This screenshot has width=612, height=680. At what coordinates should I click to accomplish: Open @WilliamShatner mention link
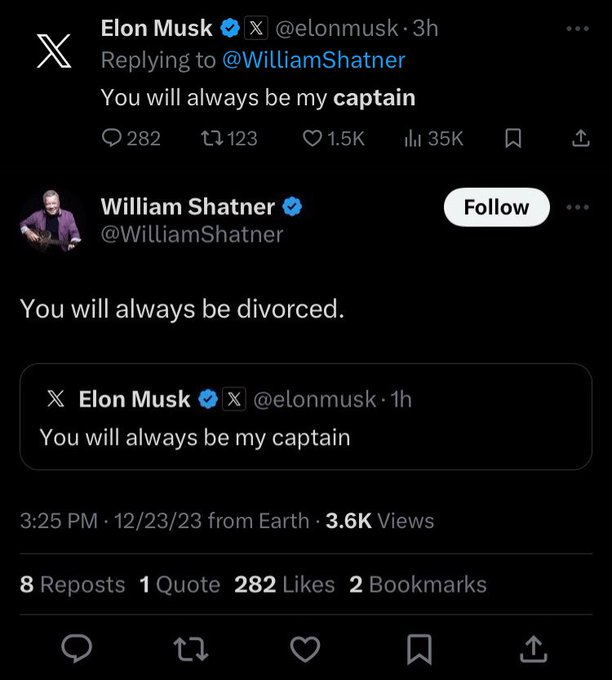314,60
